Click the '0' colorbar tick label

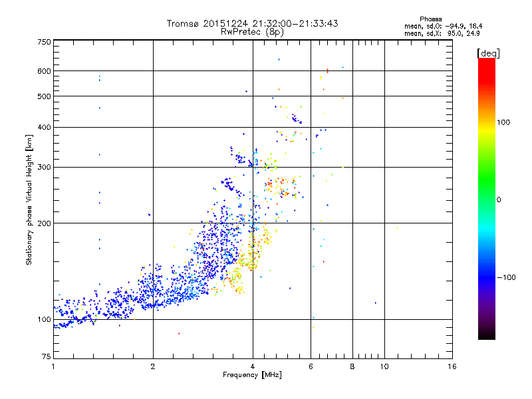click(x=499, y=200)
